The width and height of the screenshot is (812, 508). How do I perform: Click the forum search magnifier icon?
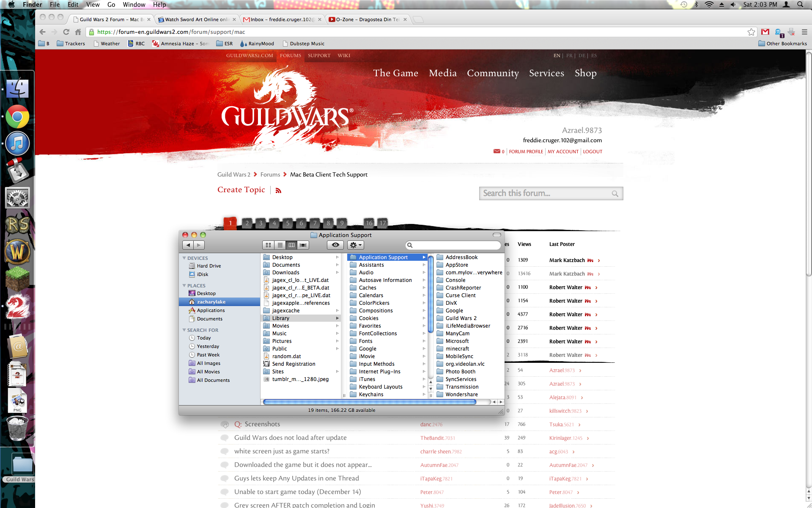615,193
